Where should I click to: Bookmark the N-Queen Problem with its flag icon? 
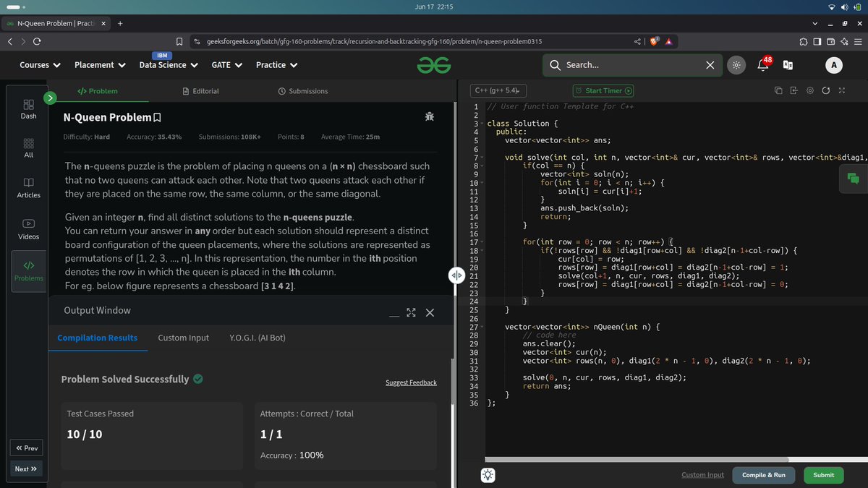point(157,117)
